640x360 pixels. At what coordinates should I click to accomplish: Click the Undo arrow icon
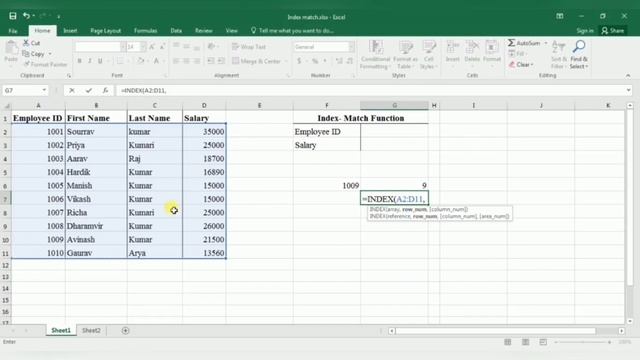pos(26,16)
